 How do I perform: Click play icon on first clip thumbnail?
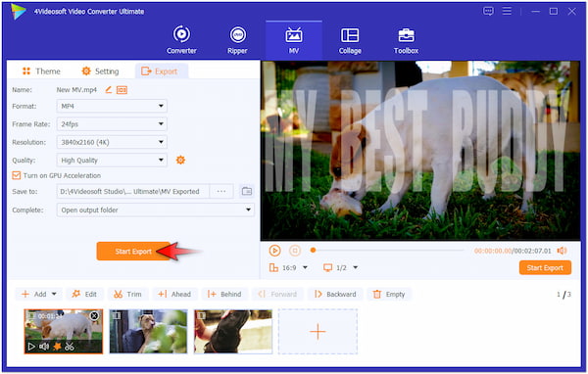[x=32, y=347]
